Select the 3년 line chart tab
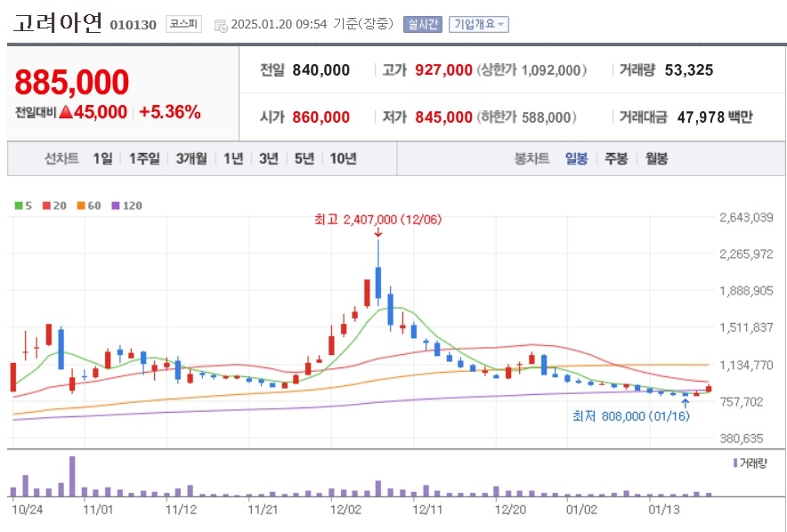Image resolution: width=787 pixels, height=532 pixels. pyautogui.click(x=269, y=159)
